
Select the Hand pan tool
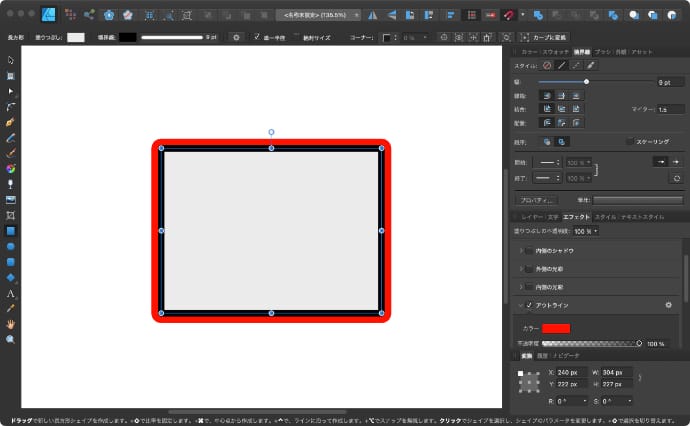[10, 324]
